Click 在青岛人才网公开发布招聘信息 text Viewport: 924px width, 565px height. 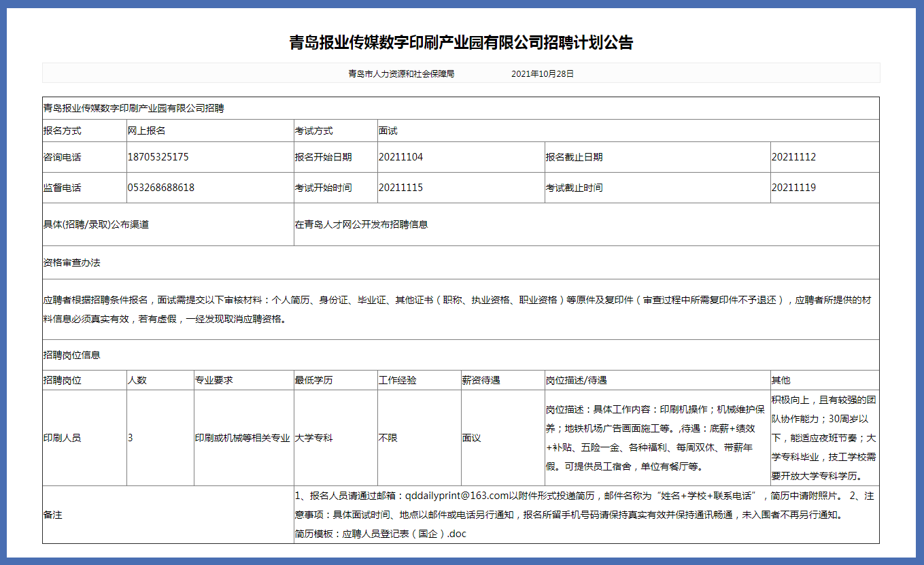coord(361,224)
